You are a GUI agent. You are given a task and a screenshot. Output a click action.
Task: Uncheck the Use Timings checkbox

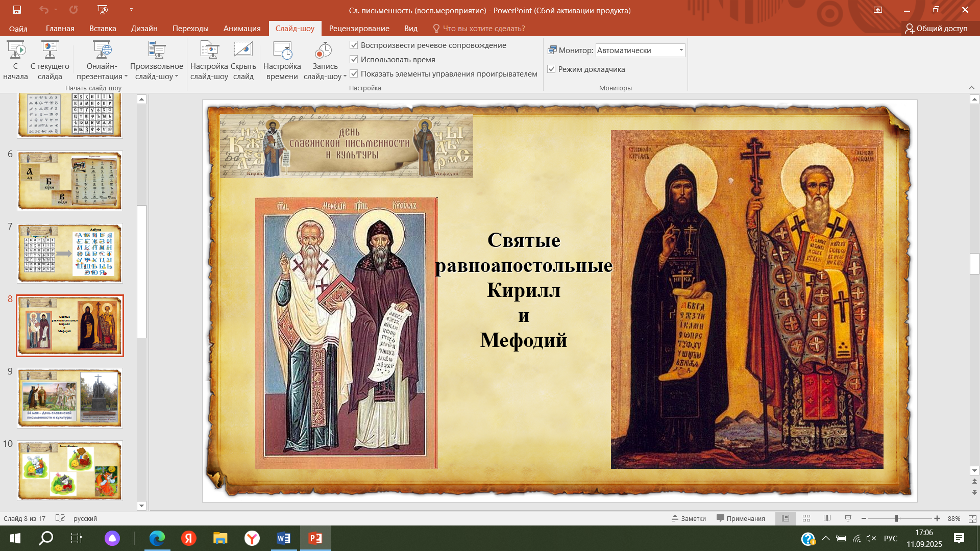354,59
